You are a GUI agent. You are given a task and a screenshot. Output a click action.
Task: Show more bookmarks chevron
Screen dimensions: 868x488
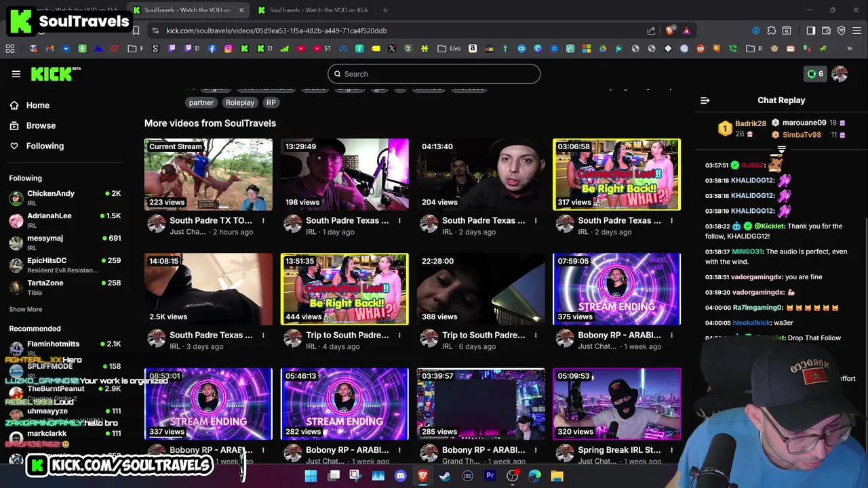[849, 49]
